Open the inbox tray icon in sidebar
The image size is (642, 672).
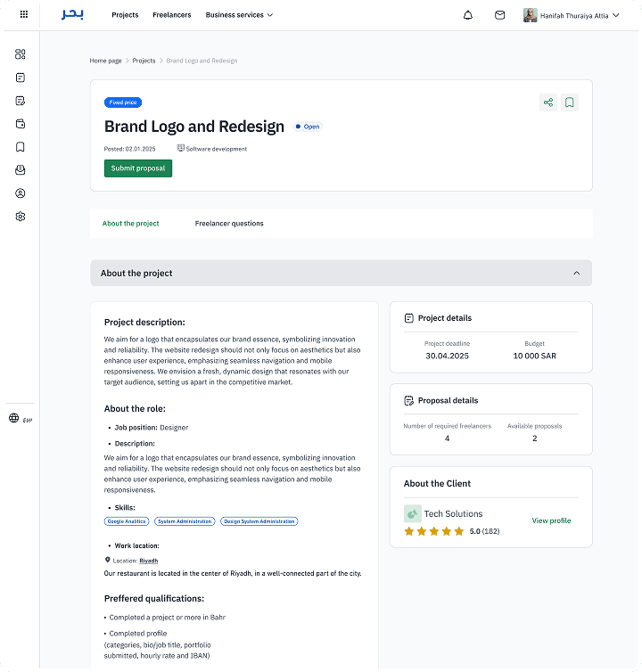point(21,170)
